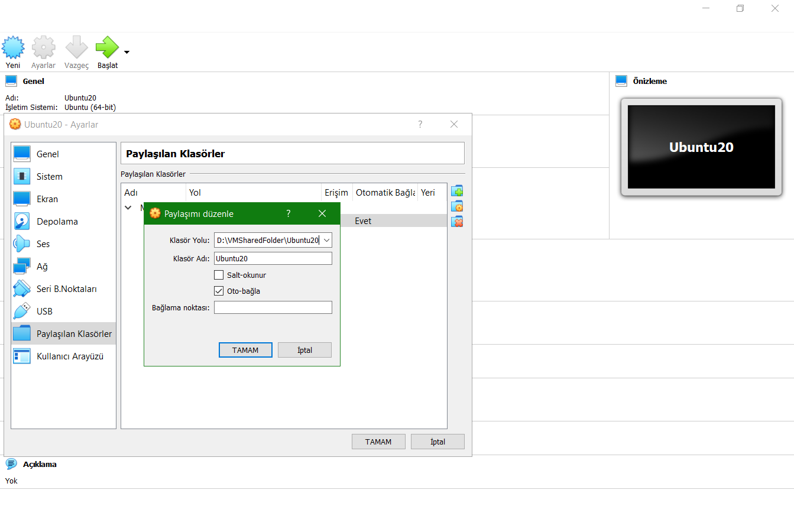
Task: Open Seri B.Noktaları settings category
Action: [x=63, y=288]
